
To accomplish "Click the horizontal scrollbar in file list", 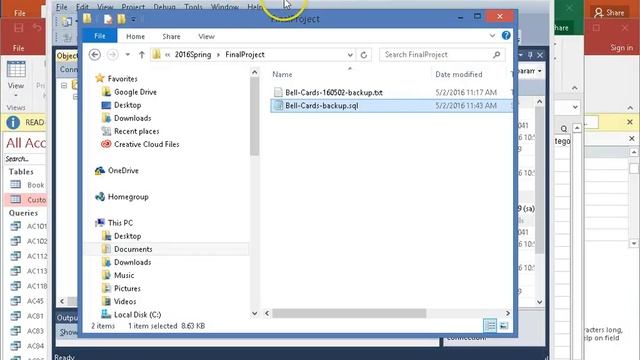I will (x=349, y=313).
